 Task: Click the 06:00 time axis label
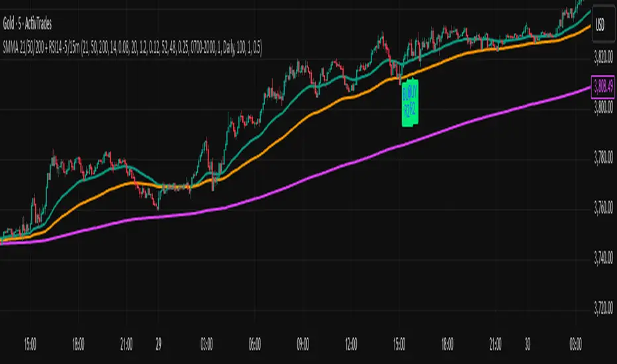[255, 345]
